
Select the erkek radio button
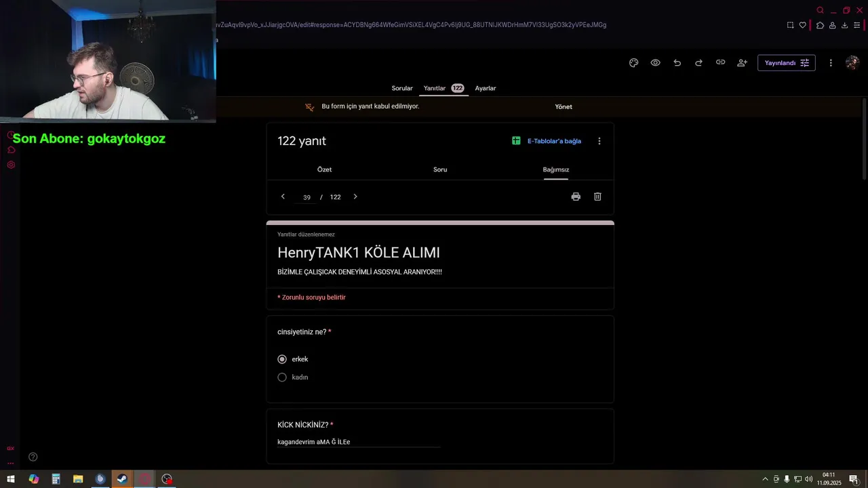point(282,359)
